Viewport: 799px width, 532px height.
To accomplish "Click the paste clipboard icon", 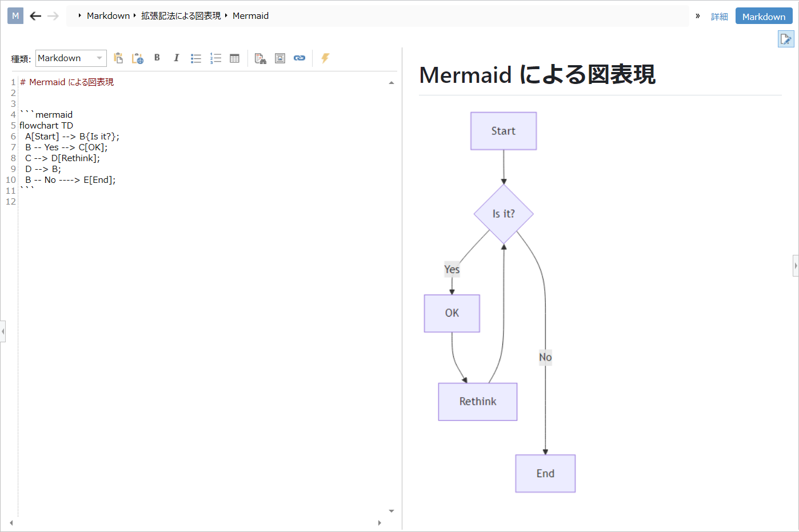I will [x=118, y=58].
